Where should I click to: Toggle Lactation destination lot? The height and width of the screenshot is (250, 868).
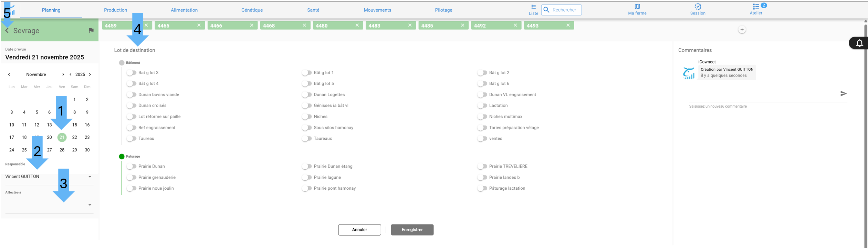(x=482, y=106)
